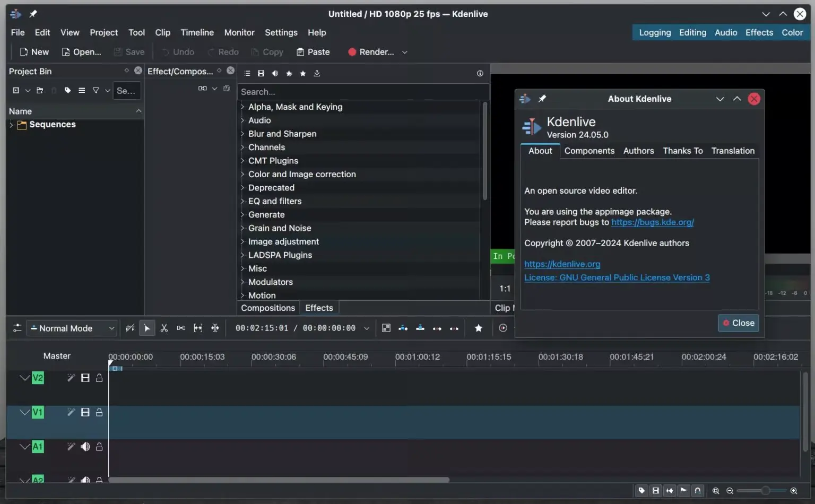Click the Render button

pos(371,52)
